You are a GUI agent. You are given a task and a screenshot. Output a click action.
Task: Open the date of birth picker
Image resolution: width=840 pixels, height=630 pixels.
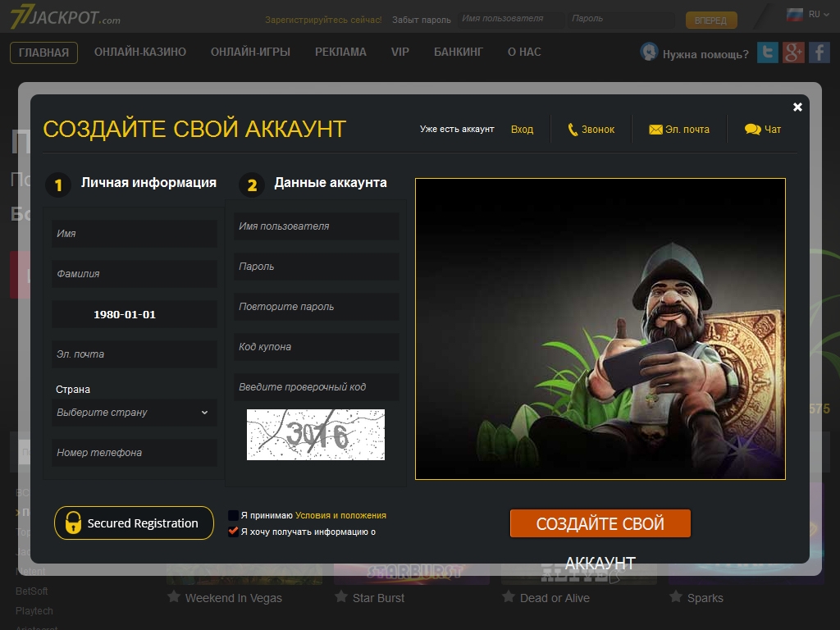[x=135, y=314]
